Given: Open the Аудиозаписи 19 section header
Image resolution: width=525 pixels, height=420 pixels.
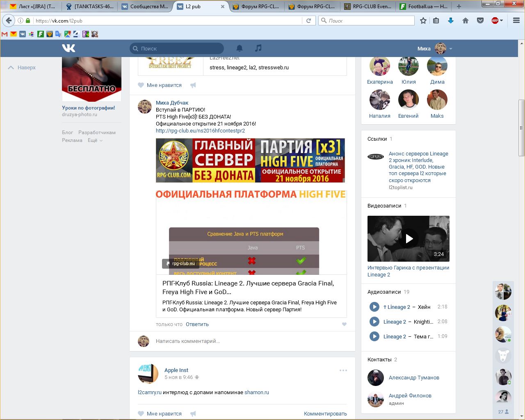Looking at the screenshot, I should pos(388,292).
